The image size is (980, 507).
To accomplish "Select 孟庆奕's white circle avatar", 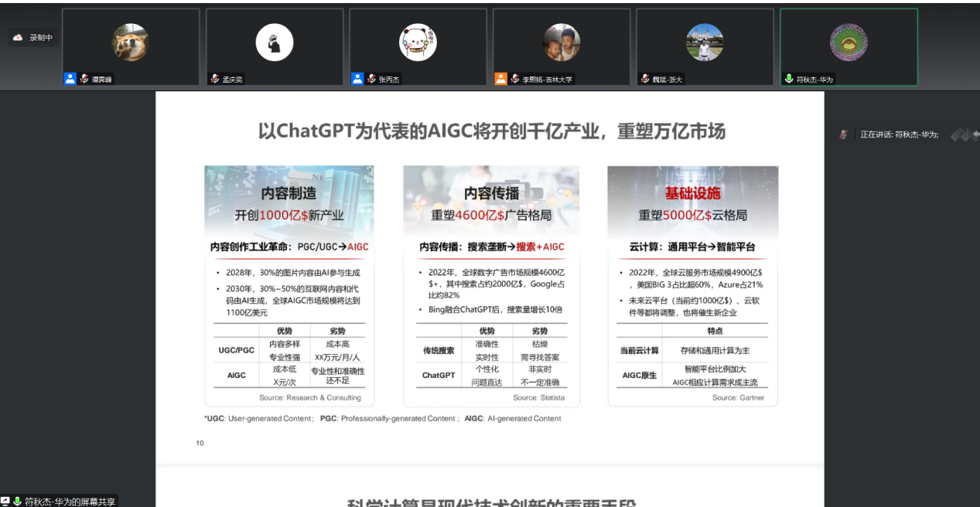I will (x=275, y=43).
